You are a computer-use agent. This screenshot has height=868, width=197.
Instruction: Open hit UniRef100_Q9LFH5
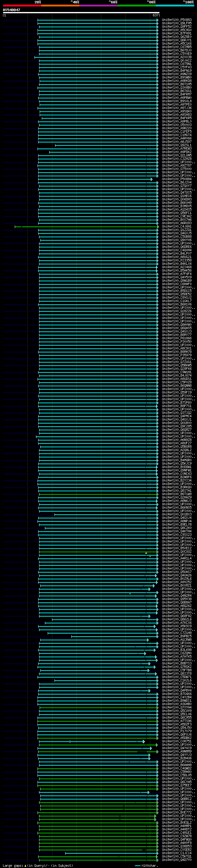(177, 23)
